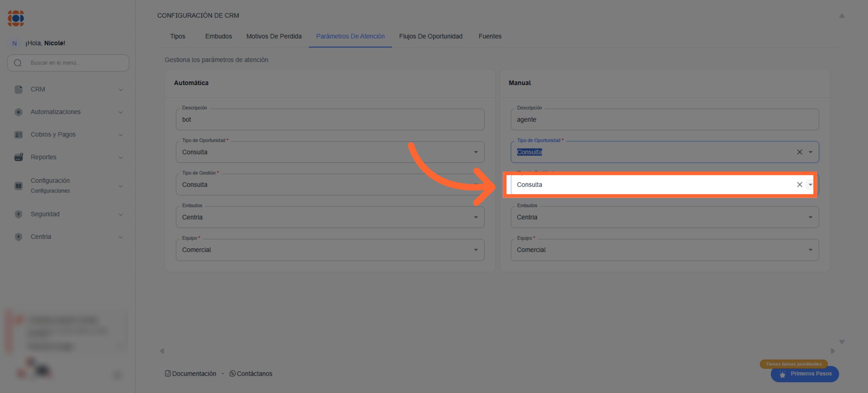The height and width of the screenshot is (393, 868).
Task: Click the CRM sidebar icon
Action: 18,89
